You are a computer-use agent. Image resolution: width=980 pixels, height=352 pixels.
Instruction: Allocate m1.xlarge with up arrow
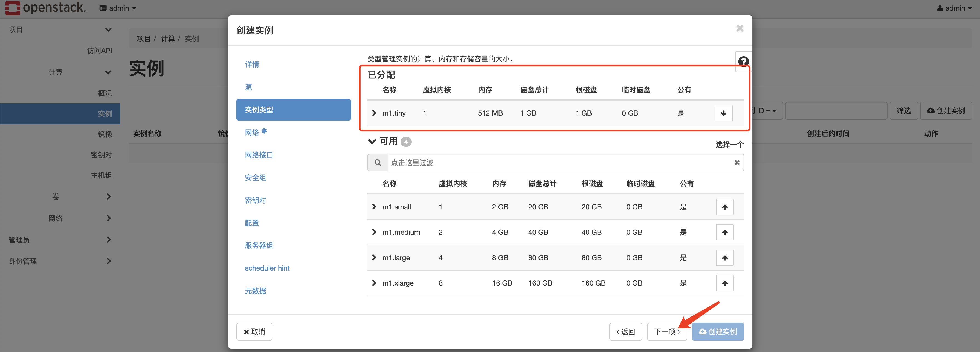pyautogui.click(x=724, y=283)
